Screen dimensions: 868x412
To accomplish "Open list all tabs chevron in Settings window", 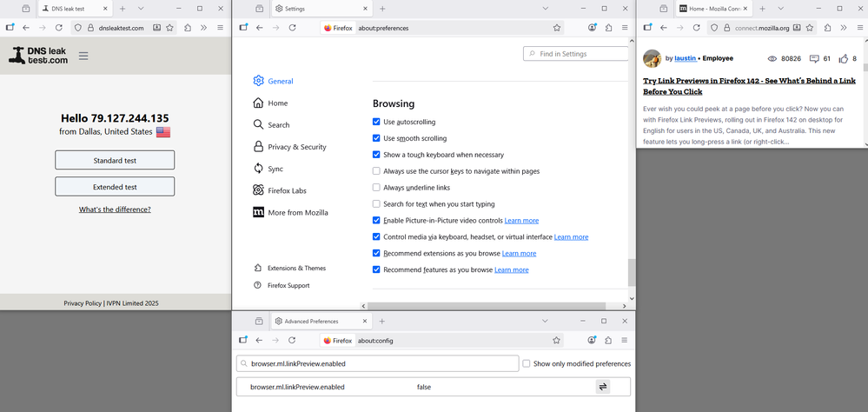I will [546, 8].
